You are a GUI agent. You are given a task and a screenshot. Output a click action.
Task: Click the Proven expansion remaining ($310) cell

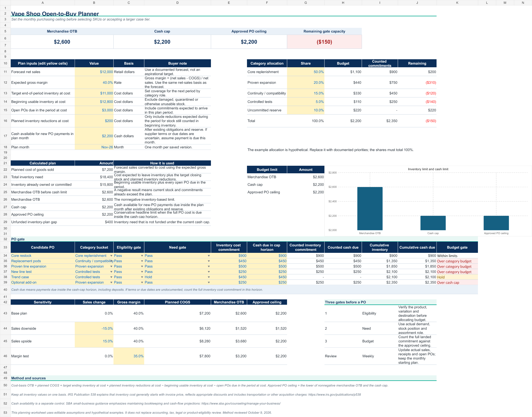coord(417,82)
